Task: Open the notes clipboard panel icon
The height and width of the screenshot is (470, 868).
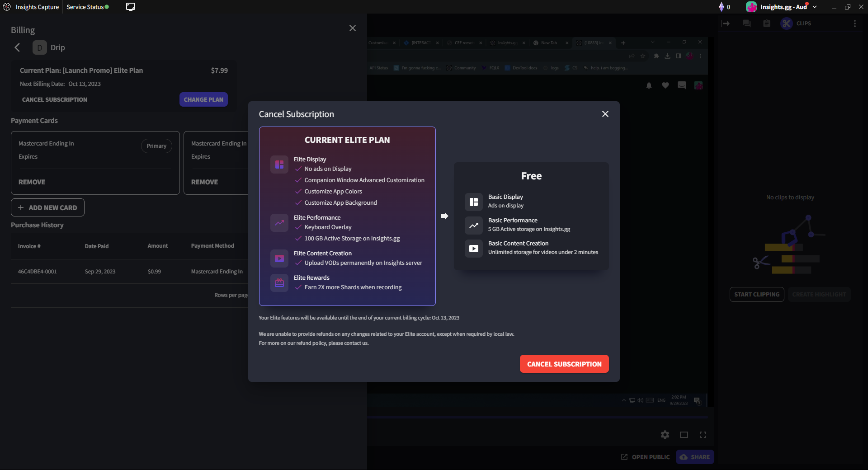Action: pos(767,23)
